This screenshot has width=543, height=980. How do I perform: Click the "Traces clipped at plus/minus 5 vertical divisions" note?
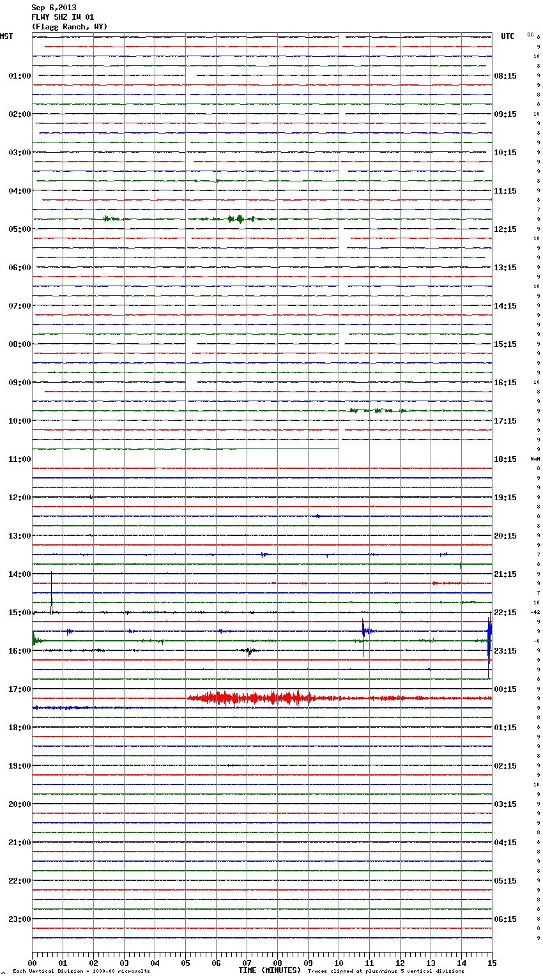[386, 972]
